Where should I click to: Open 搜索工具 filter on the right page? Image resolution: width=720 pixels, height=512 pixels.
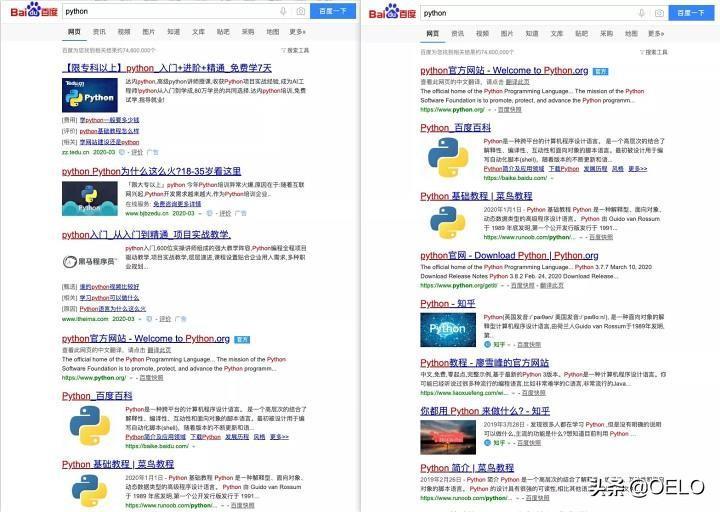pos(654,52)
